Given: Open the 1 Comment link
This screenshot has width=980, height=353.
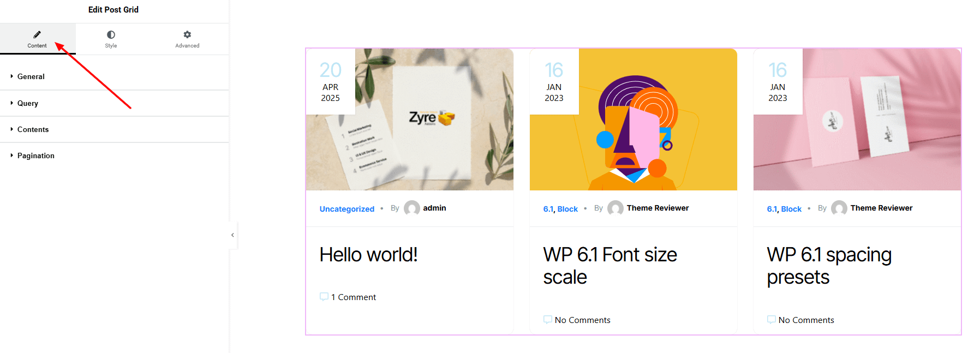Looking at the screenshot, I should coord(354,297).
